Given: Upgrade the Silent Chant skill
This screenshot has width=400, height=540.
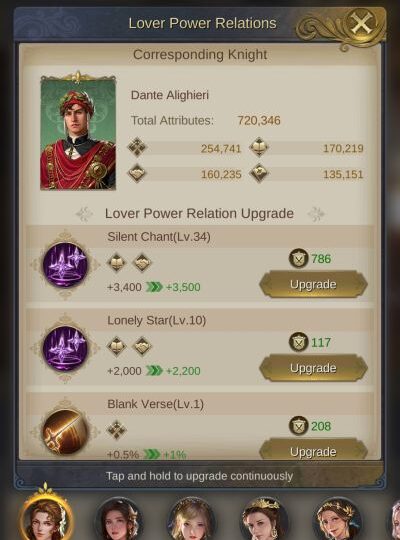Looking at the screenshot, I should [313, 284].
